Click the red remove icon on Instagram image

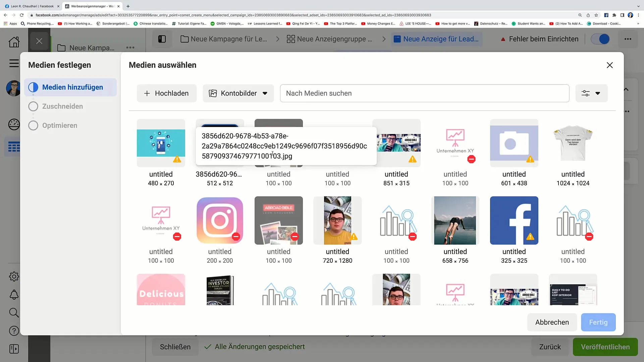(x=236, y=237)
